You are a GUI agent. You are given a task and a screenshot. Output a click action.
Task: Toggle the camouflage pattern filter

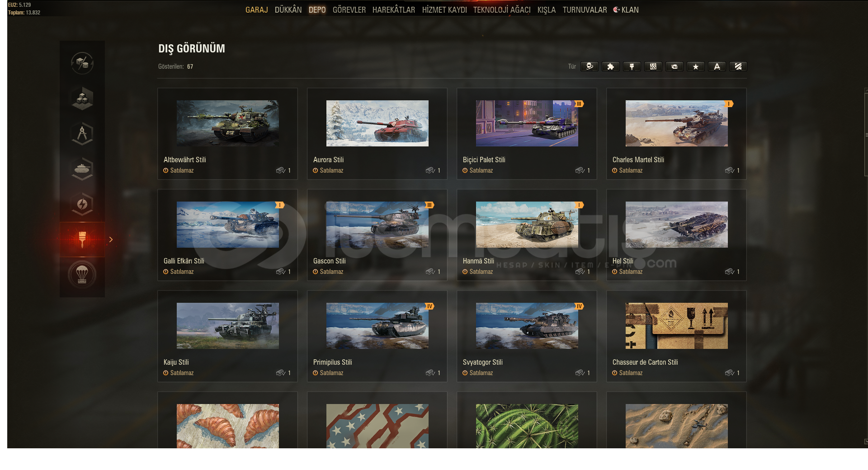(653, 66)
